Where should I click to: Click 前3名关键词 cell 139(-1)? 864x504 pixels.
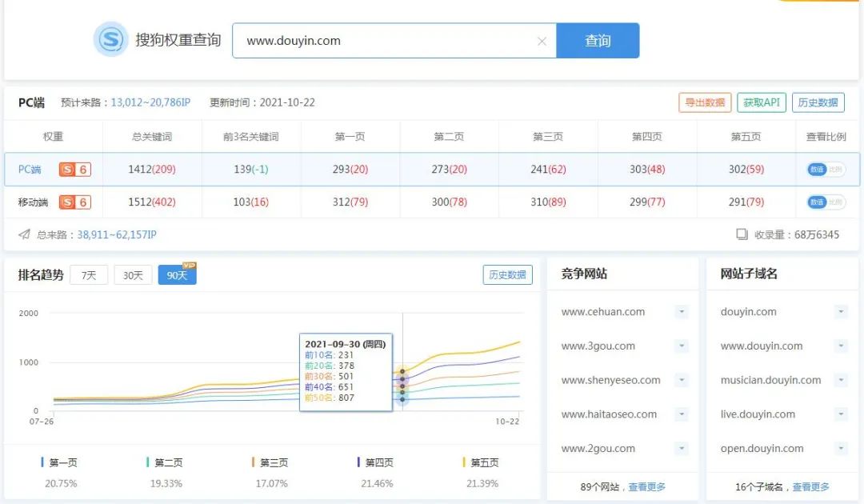(x=250, y=169)
